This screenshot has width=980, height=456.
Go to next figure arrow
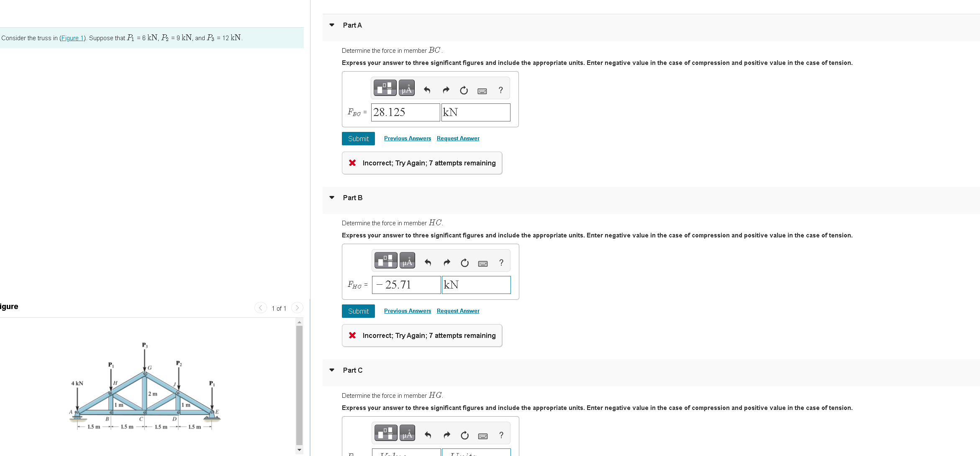297,308
